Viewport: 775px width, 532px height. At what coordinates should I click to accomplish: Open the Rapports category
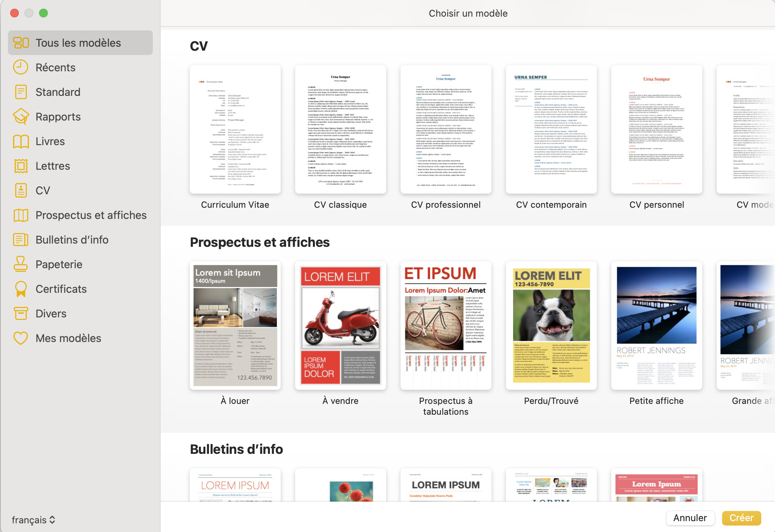(80, 117)
